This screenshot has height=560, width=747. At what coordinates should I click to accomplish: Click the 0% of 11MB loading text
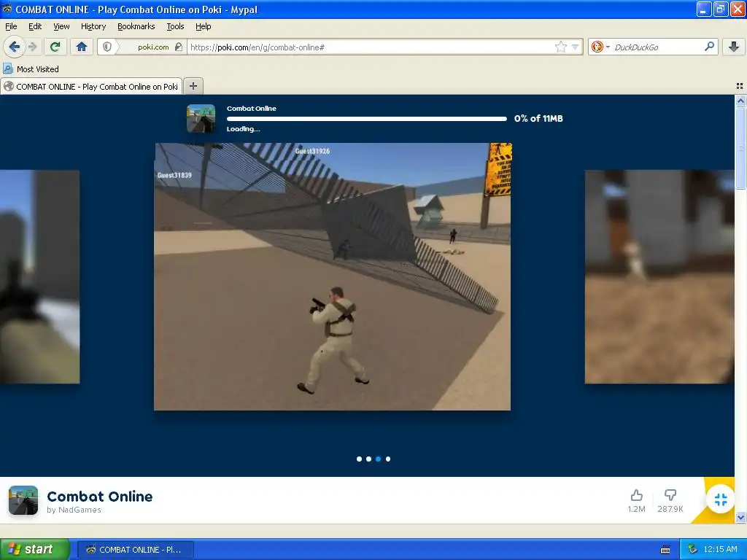tap(538, 119)
